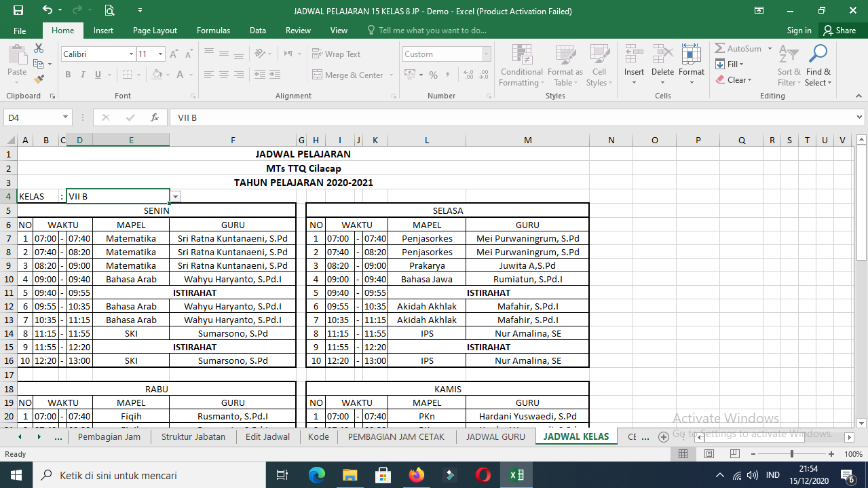Switch to the Data ribbon tab

click(258, 31)
